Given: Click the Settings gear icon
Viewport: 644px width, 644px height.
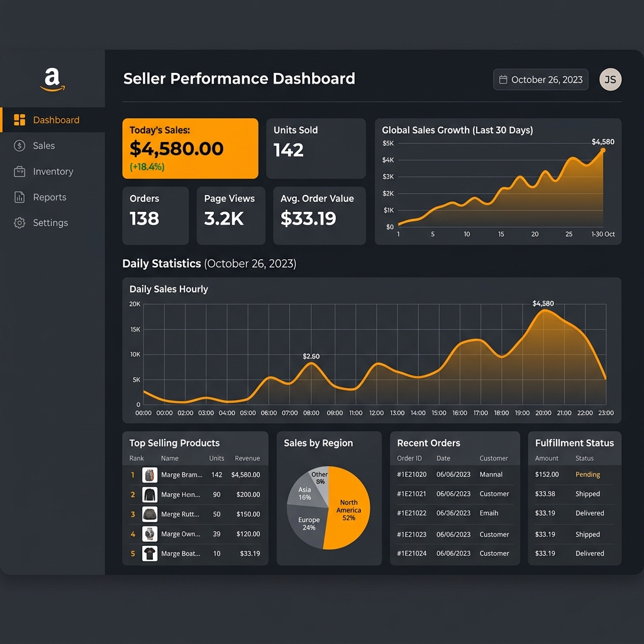Looking at the screenshot, I should tap(19, 223).
